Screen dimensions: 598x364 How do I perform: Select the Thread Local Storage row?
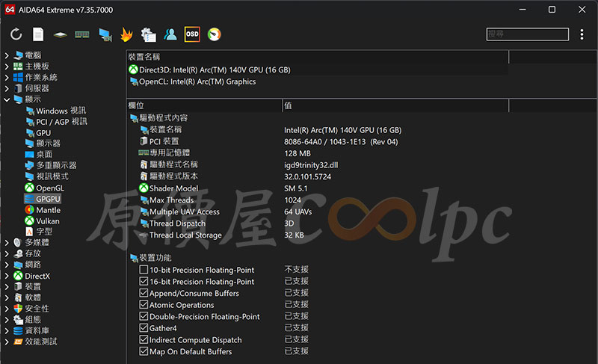[x=317, y=235]
